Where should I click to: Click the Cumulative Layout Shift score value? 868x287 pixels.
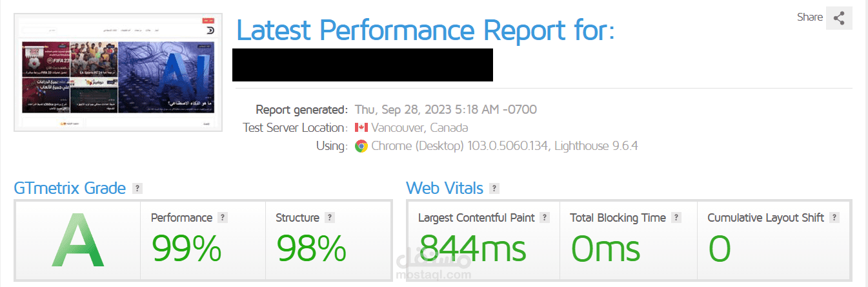coord(719,249)
